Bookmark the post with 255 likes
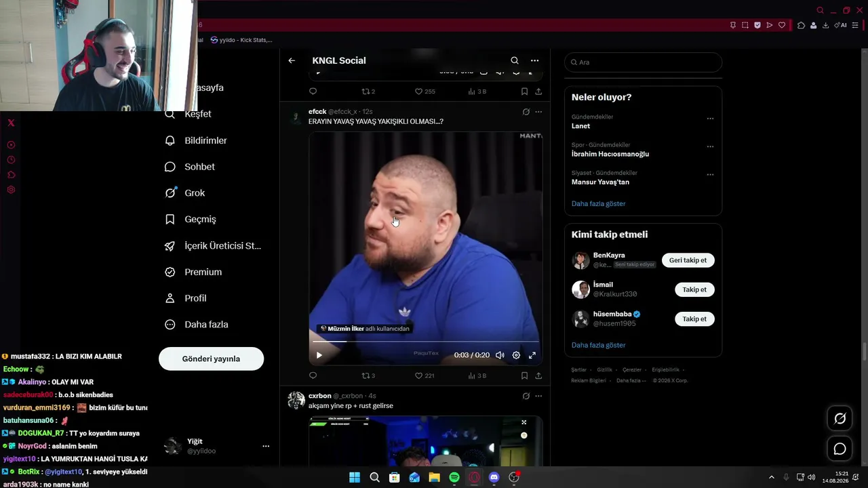Screen dimensions: 868x488 (524, 91)
